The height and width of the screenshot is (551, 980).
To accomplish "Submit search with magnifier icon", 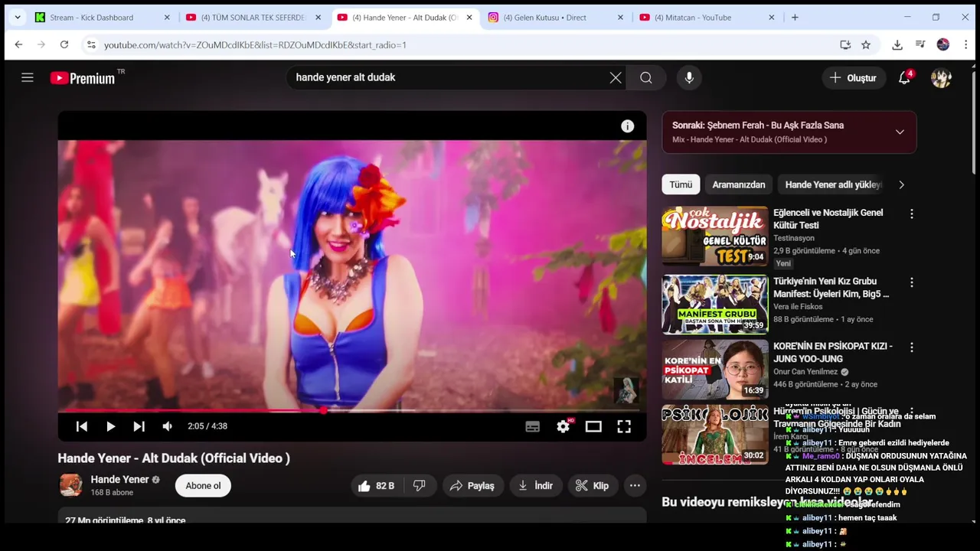I will tap(646, 77).
